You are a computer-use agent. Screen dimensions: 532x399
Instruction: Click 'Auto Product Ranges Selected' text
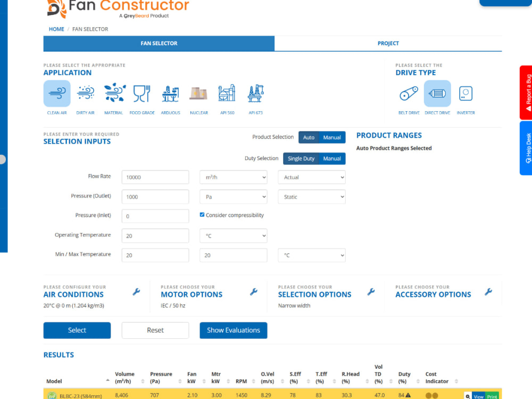tap(394, 148)
